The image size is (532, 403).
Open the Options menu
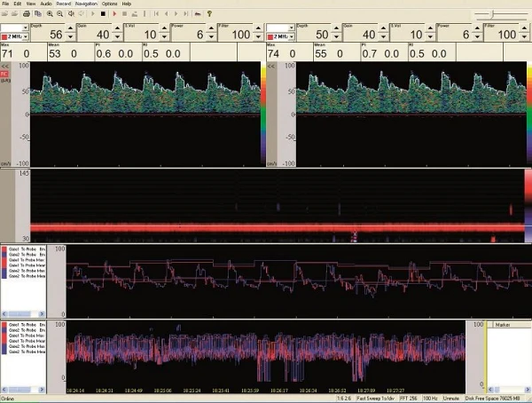pyautogui.click(x=109, y=4)
